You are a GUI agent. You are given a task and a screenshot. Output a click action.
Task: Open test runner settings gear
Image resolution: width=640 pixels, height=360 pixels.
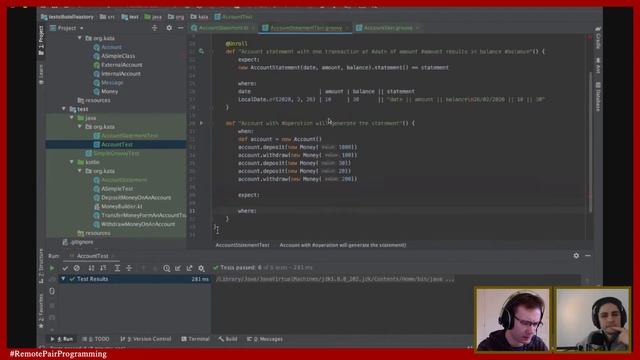(x=201, y=268)
